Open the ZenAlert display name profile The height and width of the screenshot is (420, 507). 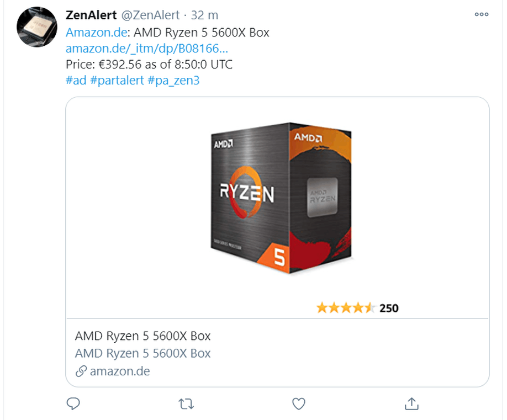91,15
